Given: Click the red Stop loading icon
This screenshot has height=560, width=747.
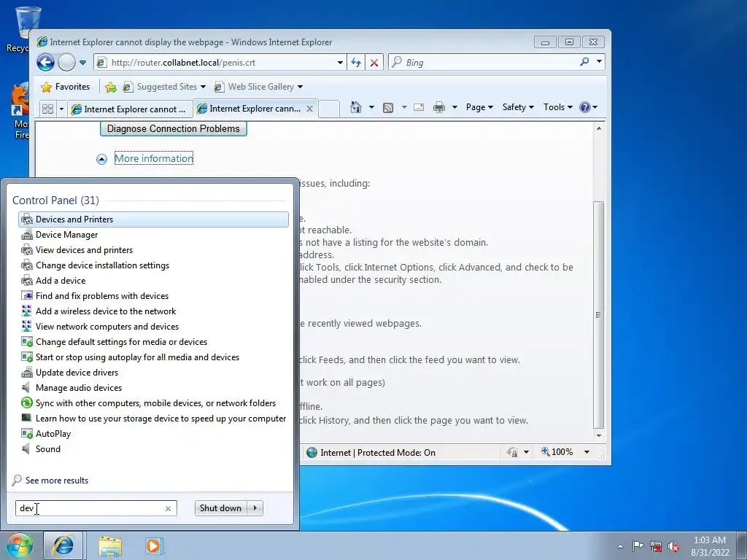Looking at the screenshot, I should click(374, 63).
